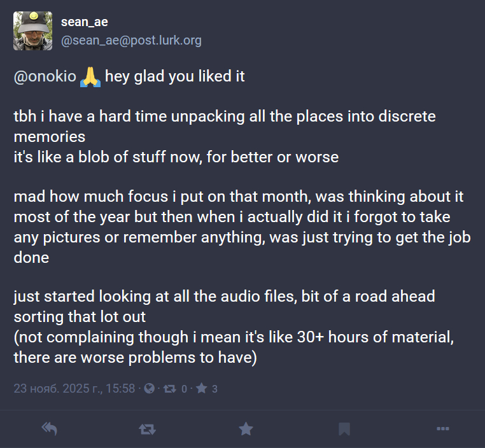Bookmark this post
Image resolution: width=485 pixels, height=448 pixels.
[x=344, y=430]
